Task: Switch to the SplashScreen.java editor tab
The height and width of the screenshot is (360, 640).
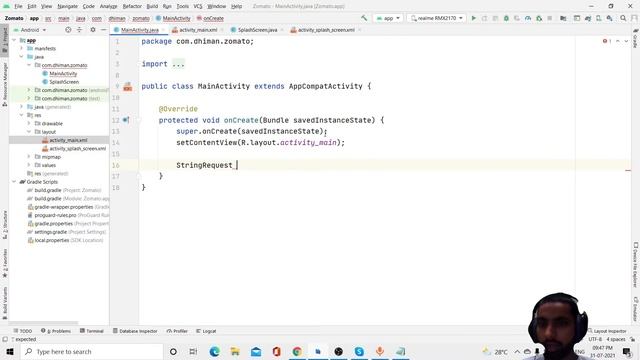Action: coord(257,30)
